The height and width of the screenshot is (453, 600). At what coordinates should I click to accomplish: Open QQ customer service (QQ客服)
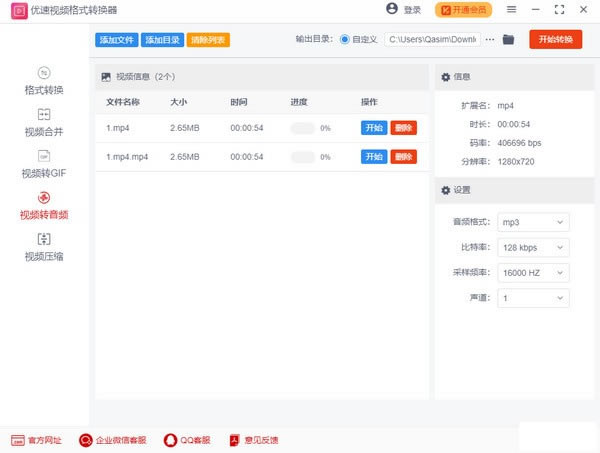click(187, 440)
